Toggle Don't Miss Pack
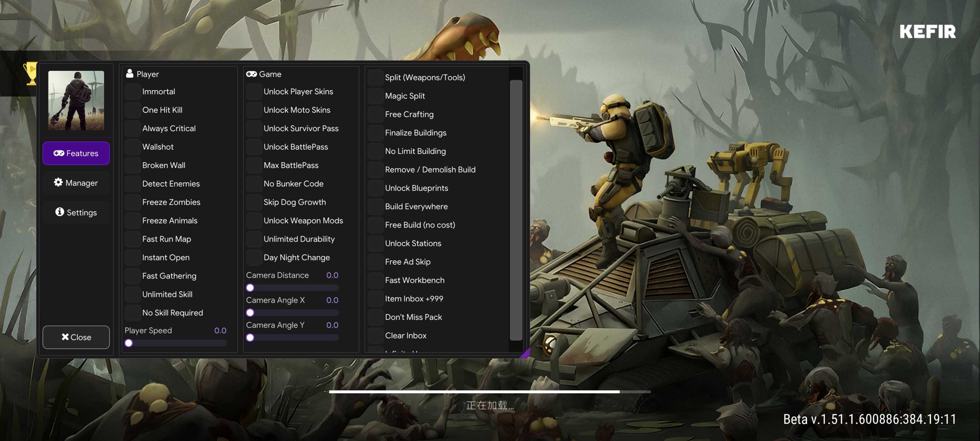The image size is (980, 441). point(375,317)
